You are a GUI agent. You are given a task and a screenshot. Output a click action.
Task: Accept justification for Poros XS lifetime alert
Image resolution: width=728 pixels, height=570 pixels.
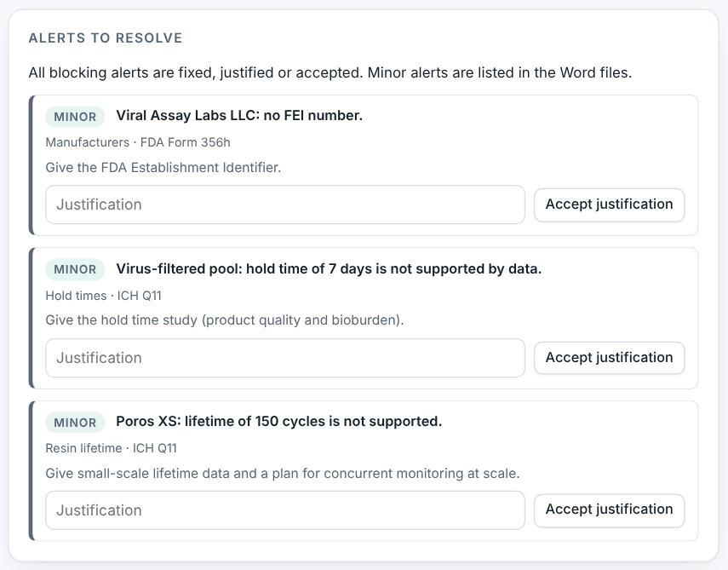point(609,510)
